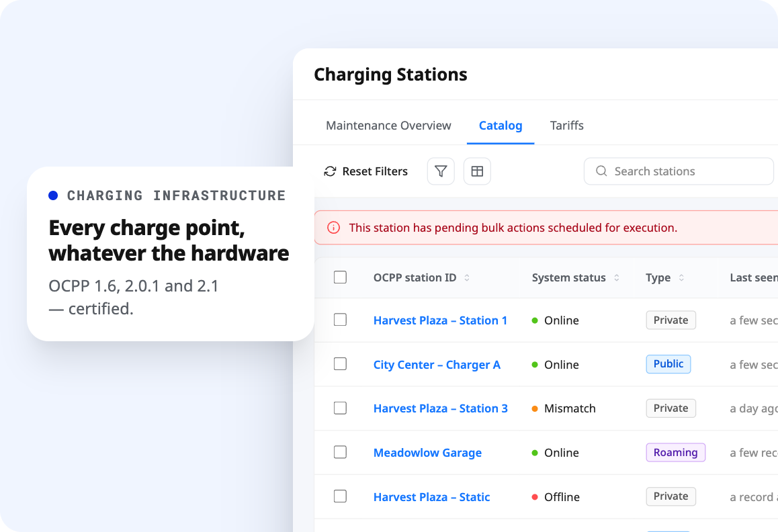Open the Meadowlow Garage station link
778x532 pixels.
pos(428,453)
